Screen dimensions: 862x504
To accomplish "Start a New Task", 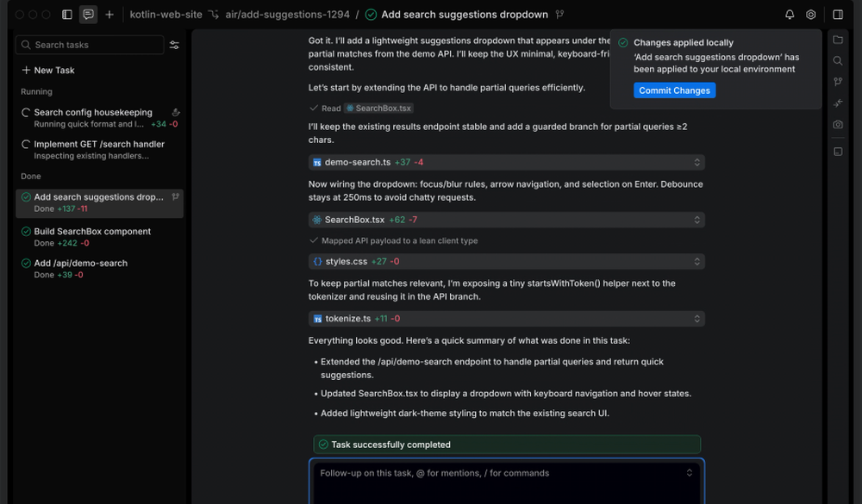I will click(52, 70).
